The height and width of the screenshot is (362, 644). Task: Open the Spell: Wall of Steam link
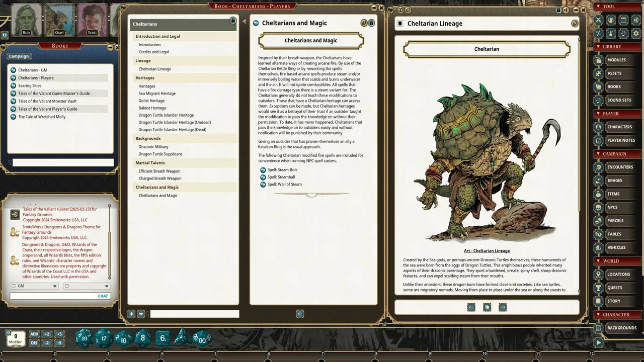(285, 184)
